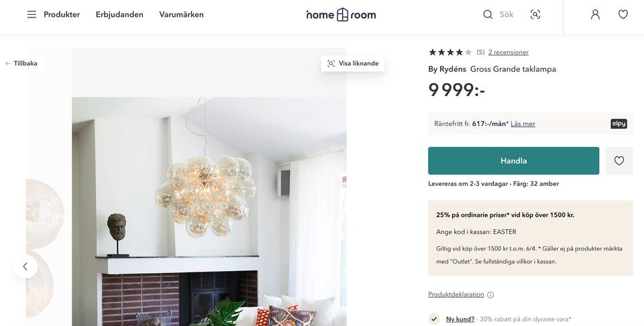Click Läs mer financing link
This screenshot has height=326, width=644.
[x=523, y=123]
